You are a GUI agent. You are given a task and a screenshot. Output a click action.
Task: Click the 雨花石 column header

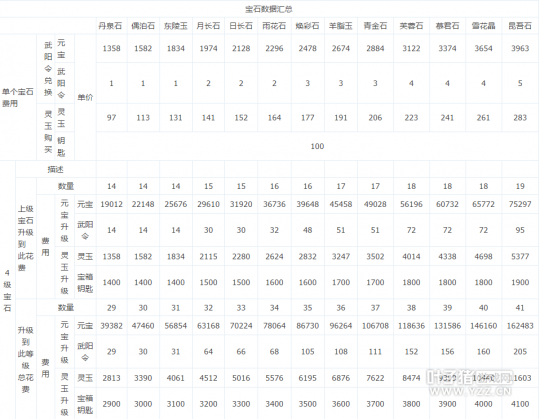pos(274,26)
